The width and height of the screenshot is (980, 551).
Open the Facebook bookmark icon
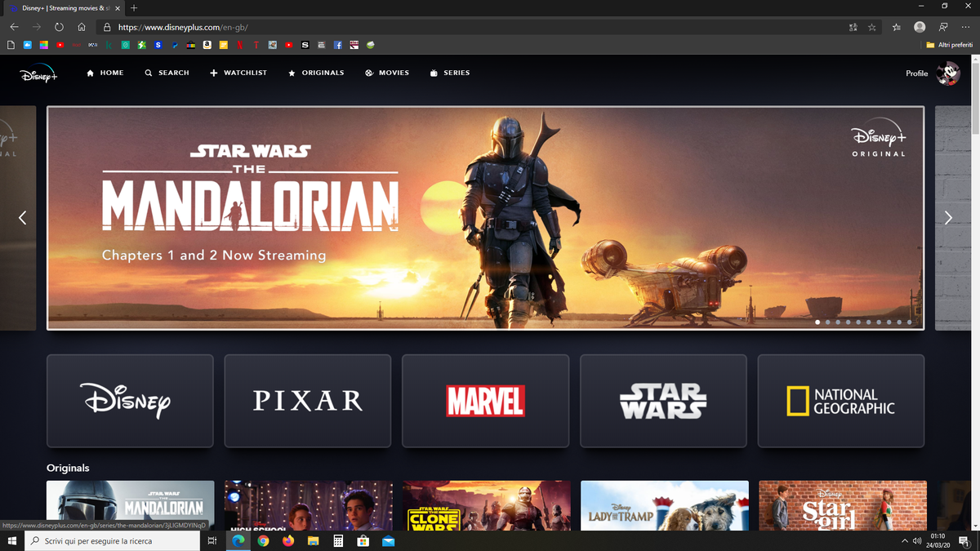click(336, 45)
